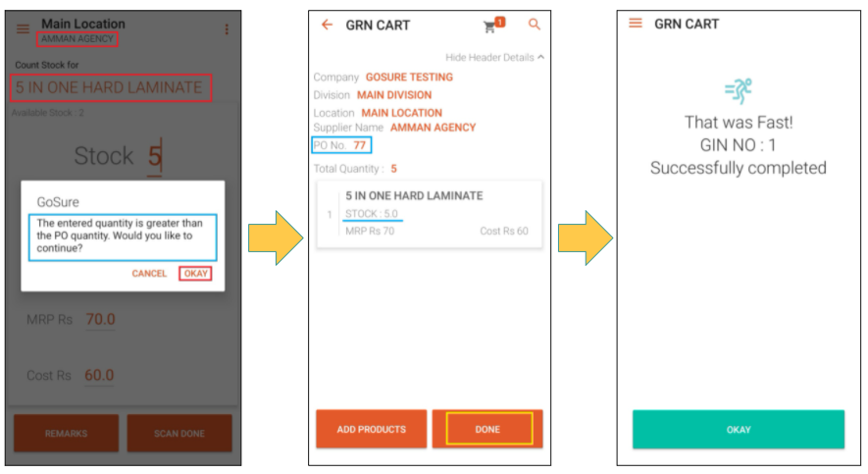Open hamburger menu on Main Location screen
868x474 pixels.
coord(23,28)
